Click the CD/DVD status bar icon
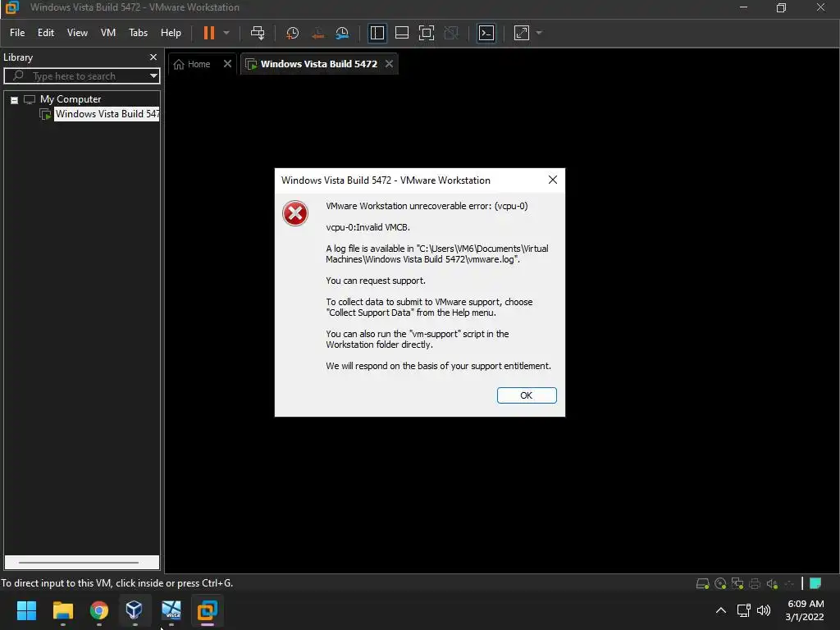 point(720,583)
